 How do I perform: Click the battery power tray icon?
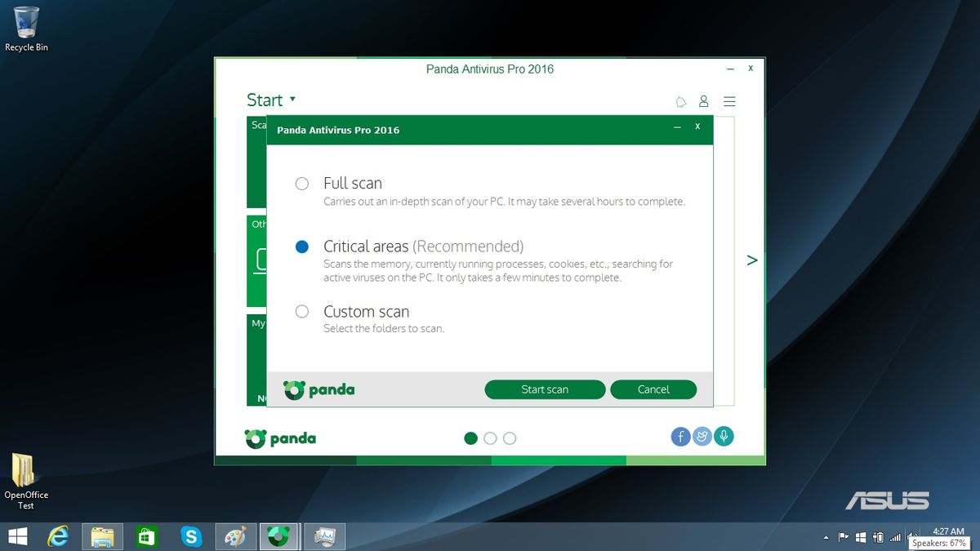pyautogui.click(x=879, y=537)
